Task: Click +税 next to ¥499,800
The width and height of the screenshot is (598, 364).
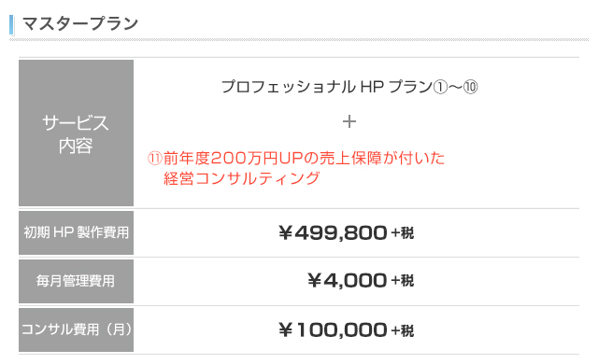Action: tap(403, 233)
